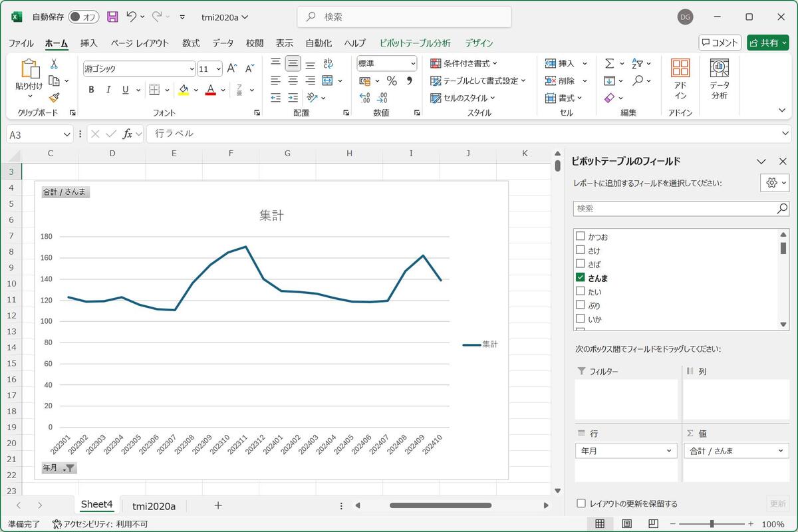798x532 pixels.
Task: Enable defer layout update (レイアウトの更新を保留する)
Action: [x=581, y=503]
